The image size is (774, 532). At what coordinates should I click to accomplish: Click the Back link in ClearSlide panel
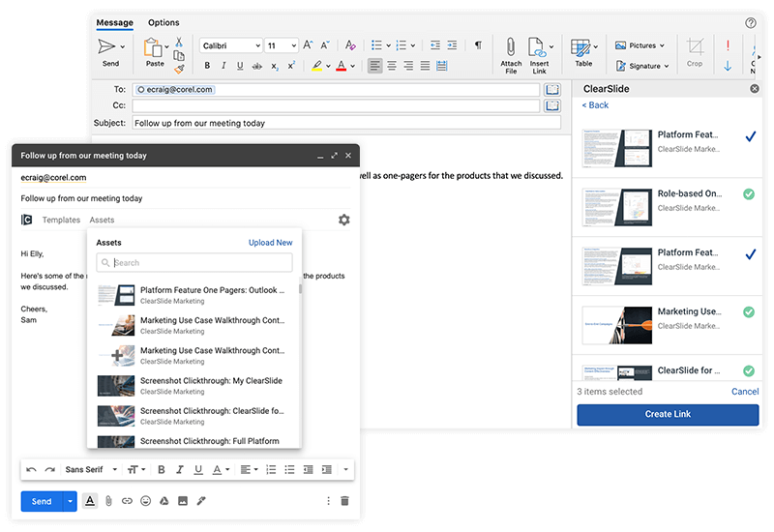coord(595,105)
